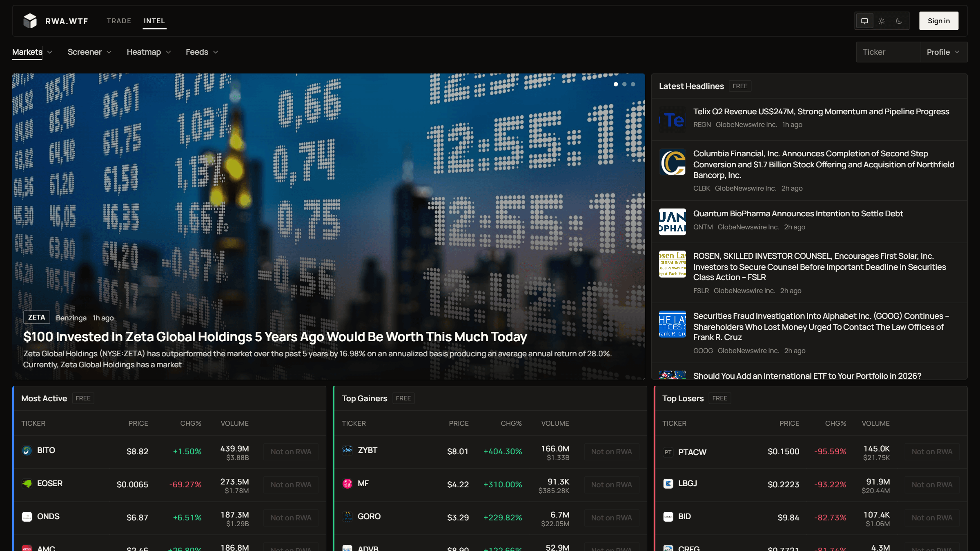Click the BITO ticker icon
Screen dimensions: 980x551
27,451
